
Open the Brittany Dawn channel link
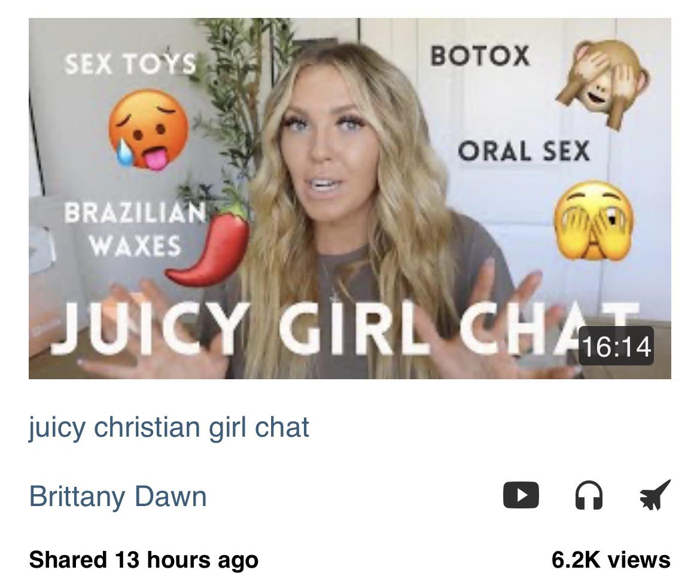[118, 496]
